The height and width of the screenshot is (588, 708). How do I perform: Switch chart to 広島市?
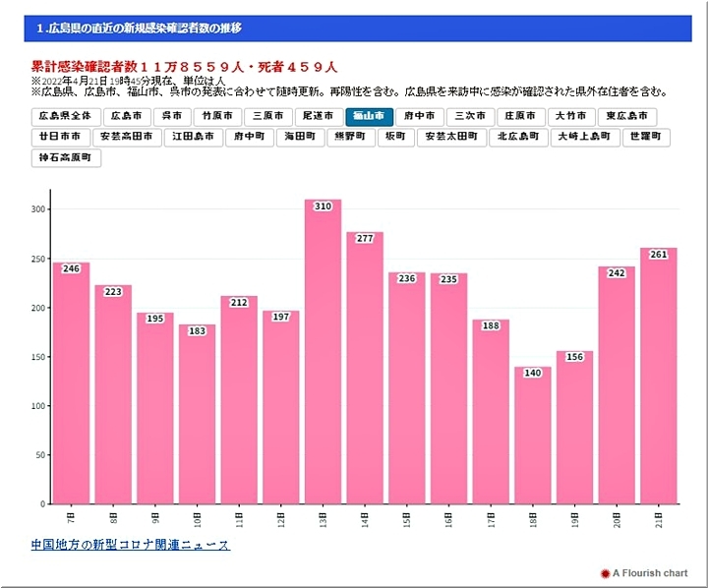tap(126, 116)
